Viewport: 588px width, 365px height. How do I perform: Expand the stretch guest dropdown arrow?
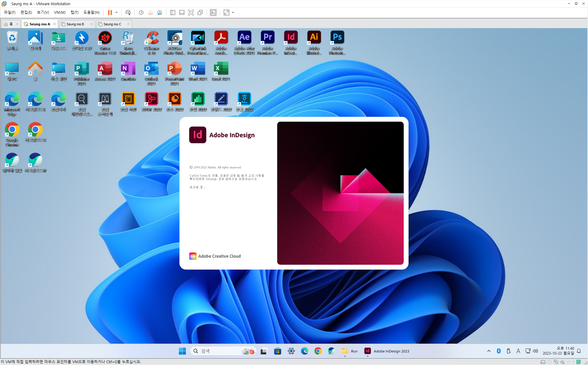coord(233,13)
